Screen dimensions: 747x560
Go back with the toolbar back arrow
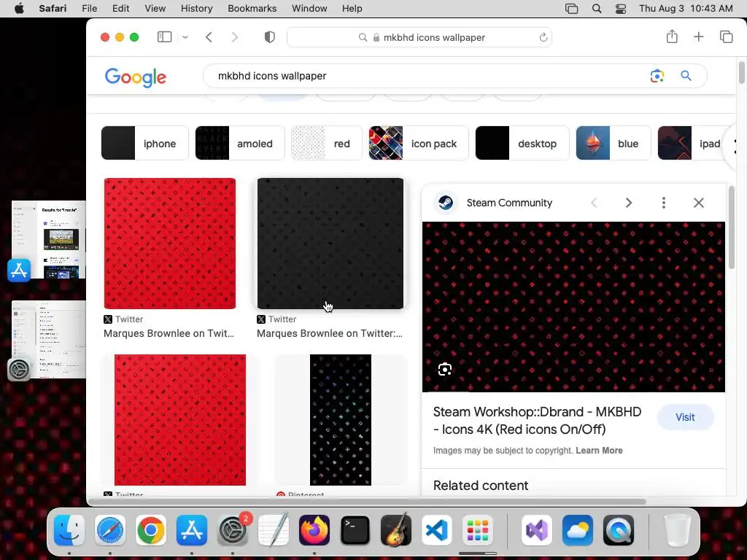tap(209, 37)
